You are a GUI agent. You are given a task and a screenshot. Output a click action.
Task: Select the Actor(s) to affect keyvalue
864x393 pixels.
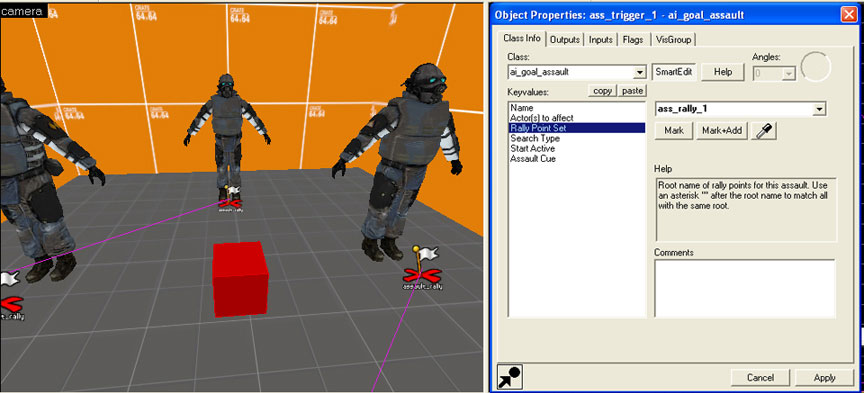click(576, 118)
